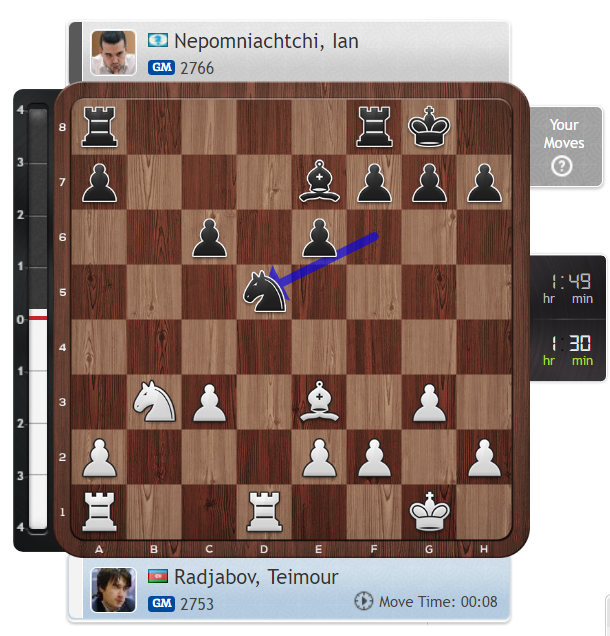The width and height of the screenshot is (610, 636).
Task: Click the black player's 1:49 clock
Action: click(x=568, y=288)
